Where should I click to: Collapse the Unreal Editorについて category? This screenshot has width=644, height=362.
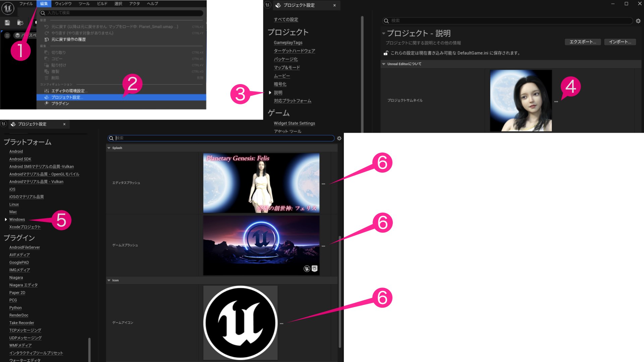click(x=384, y=64)
